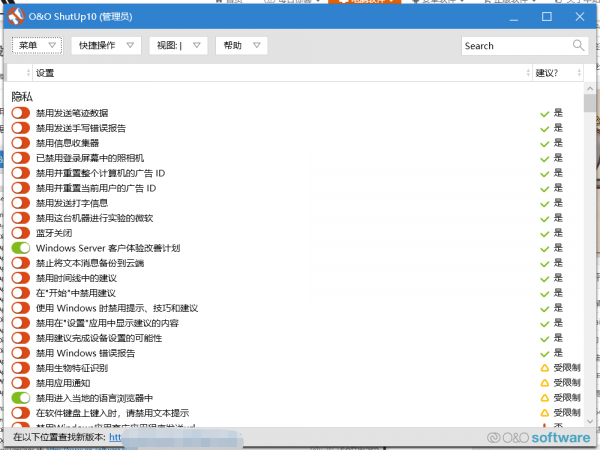Click the search magnifier icon
Image resolution: width=600 pixels, height=450 pixels.
[x=578, y=46]
